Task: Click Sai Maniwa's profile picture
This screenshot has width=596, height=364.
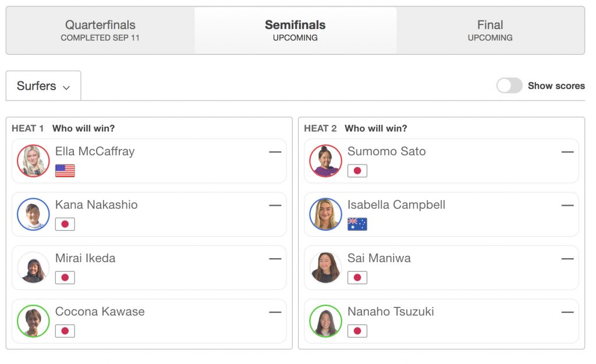Action: click(325, 267)
